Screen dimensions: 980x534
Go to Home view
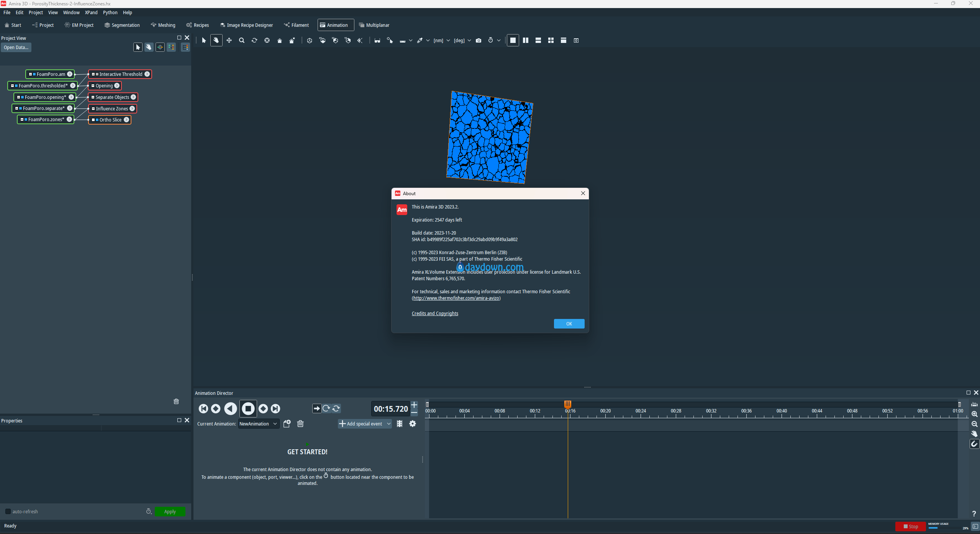coord(280,40)
